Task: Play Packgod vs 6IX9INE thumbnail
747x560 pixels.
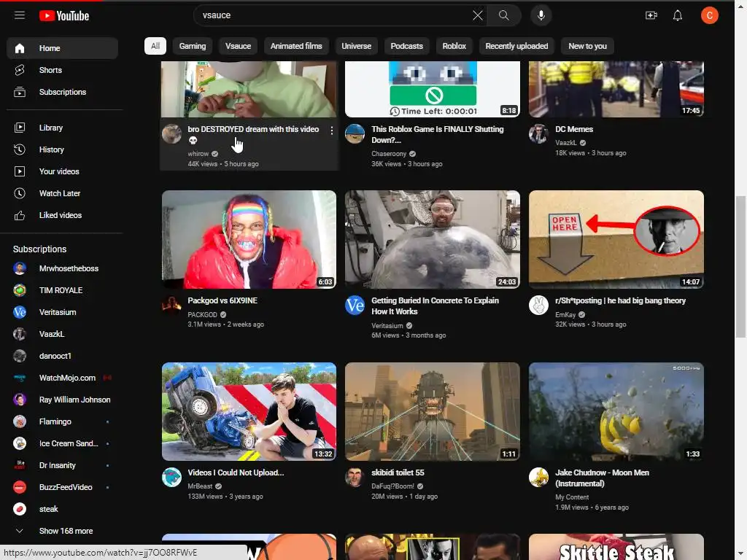Action: tap(249, 239)
